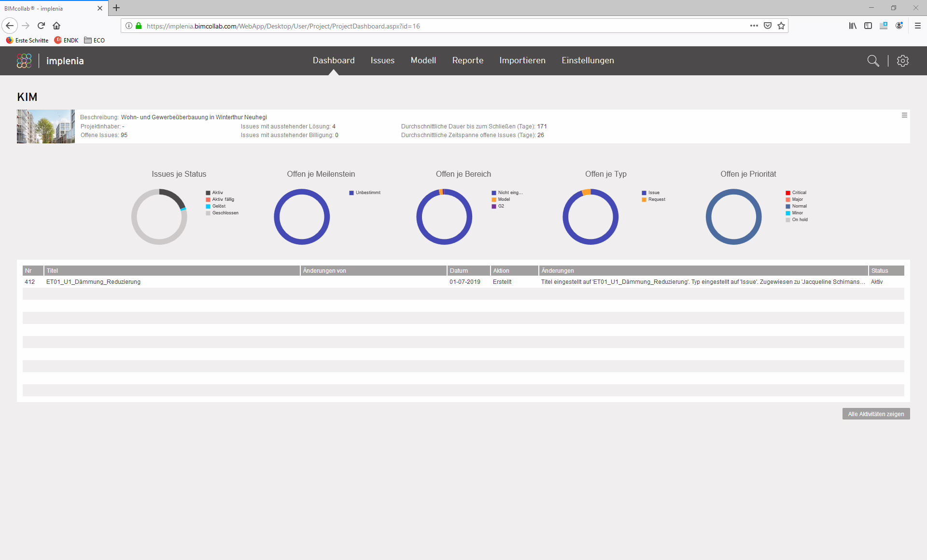Toggle Model legend in Bereich chart

coord(501,199)
